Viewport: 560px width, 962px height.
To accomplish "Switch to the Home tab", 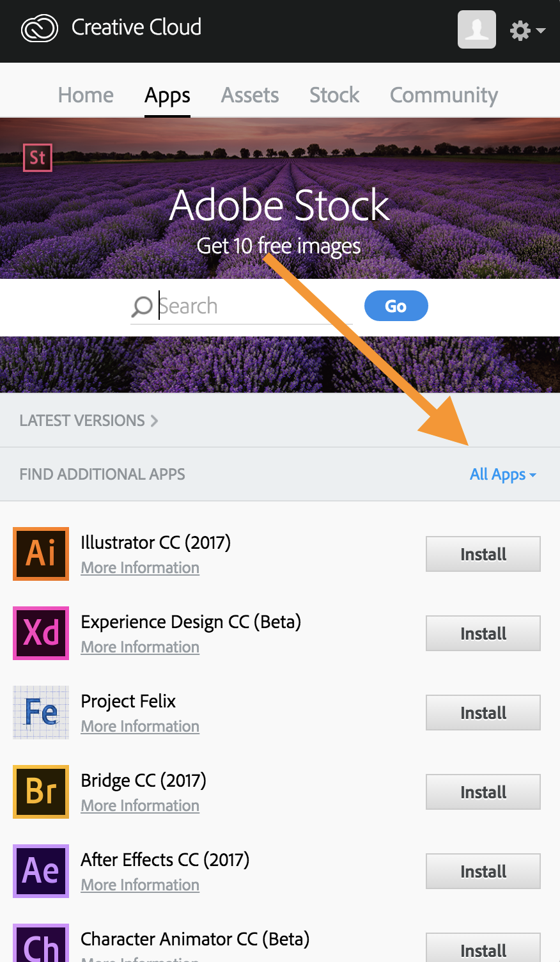I will [x=86, y=95].
